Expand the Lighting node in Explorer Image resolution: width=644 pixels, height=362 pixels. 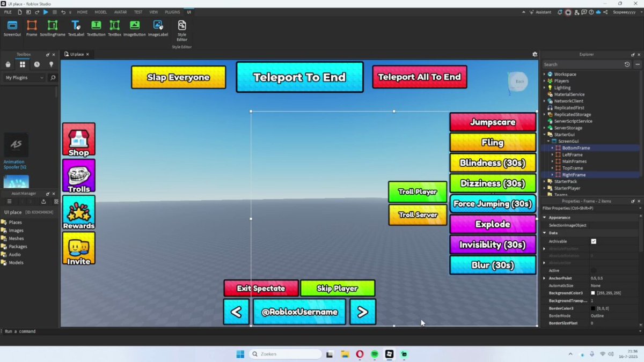pyautogui.click(x=544, y=87)
